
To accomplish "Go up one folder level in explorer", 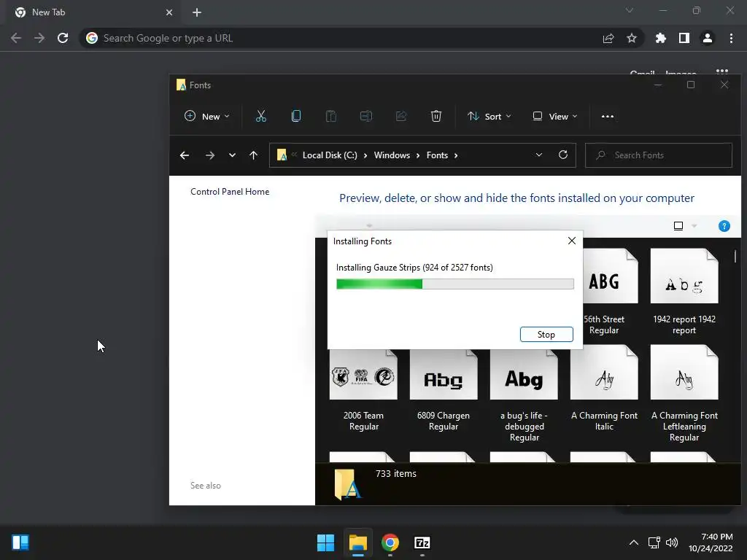I will (253, 155).
